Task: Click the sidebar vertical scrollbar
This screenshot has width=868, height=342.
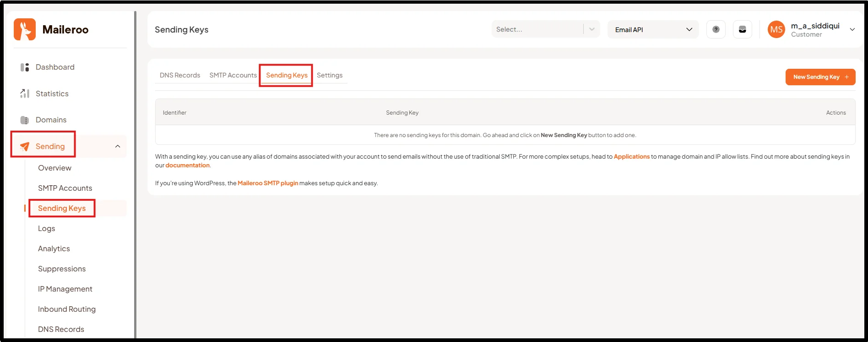Action: tap(135, 174)
